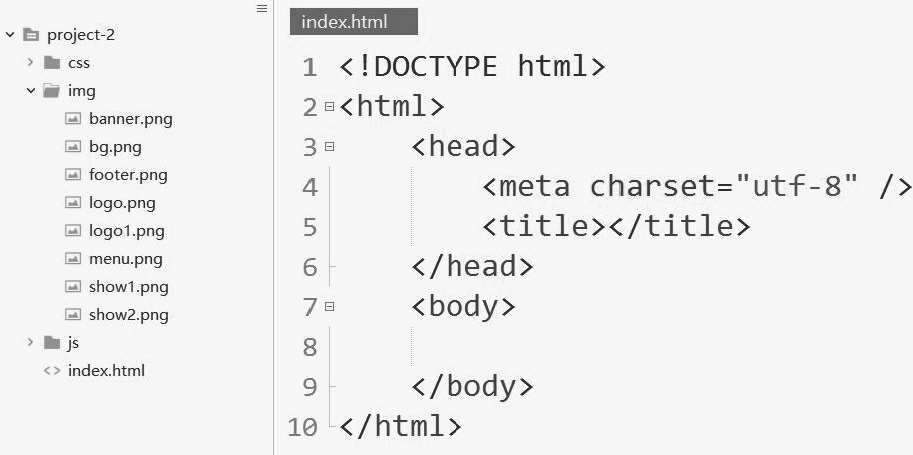Click the image icon beside show2.png

pyautogui.click(x=73, y=315)
